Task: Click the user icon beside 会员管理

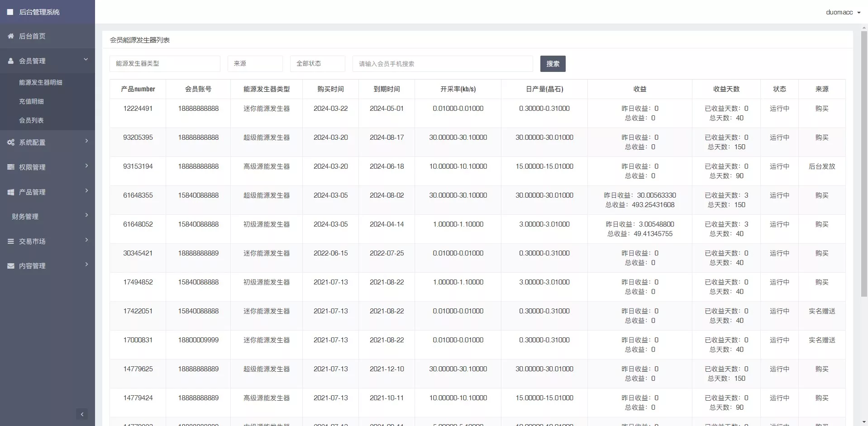Action: pos(11,61)
